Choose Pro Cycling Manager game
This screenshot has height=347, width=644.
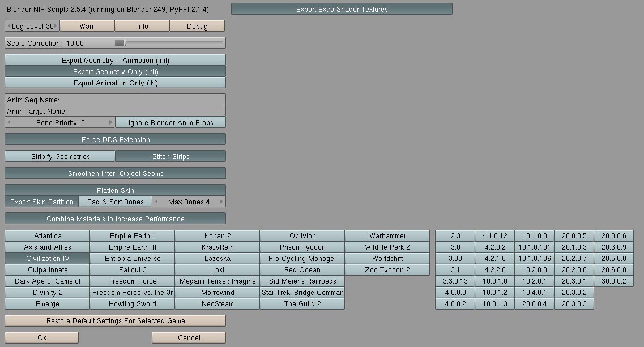click(x=302, y=258)
